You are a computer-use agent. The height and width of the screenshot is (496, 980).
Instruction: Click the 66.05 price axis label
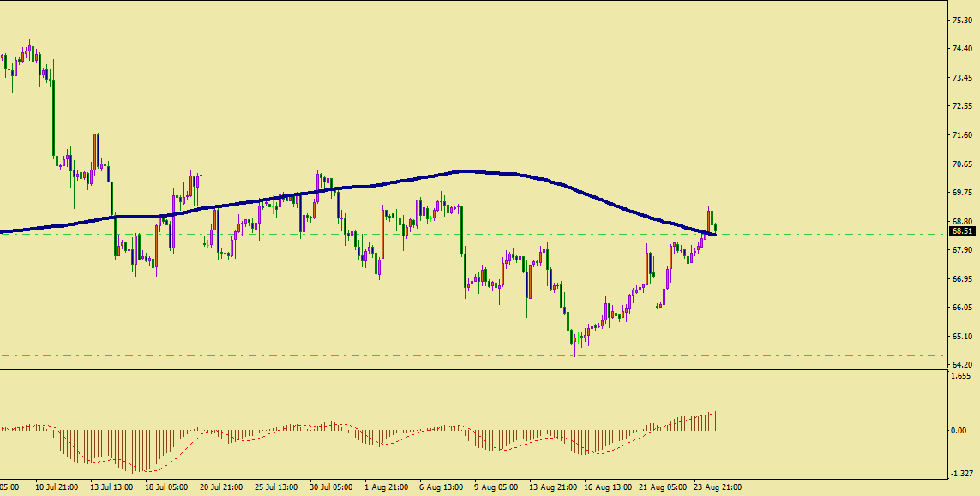point(963,308)
